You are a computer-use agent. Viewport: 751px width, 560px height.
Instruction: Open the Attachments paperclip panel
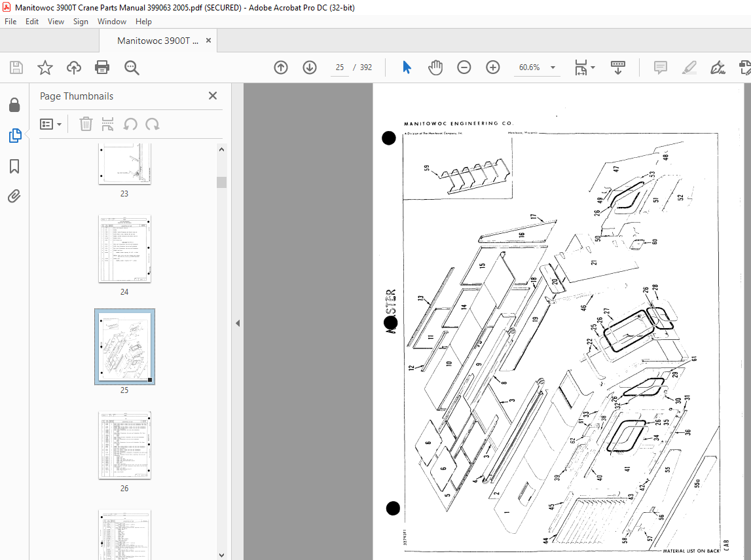14,196
